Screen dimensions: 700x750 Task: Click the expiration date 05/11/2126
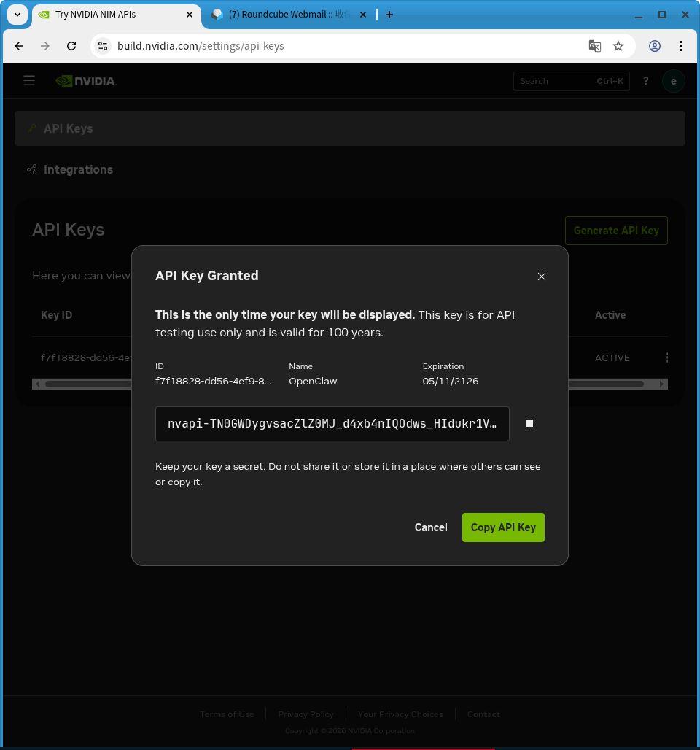(x=451, y=382)
